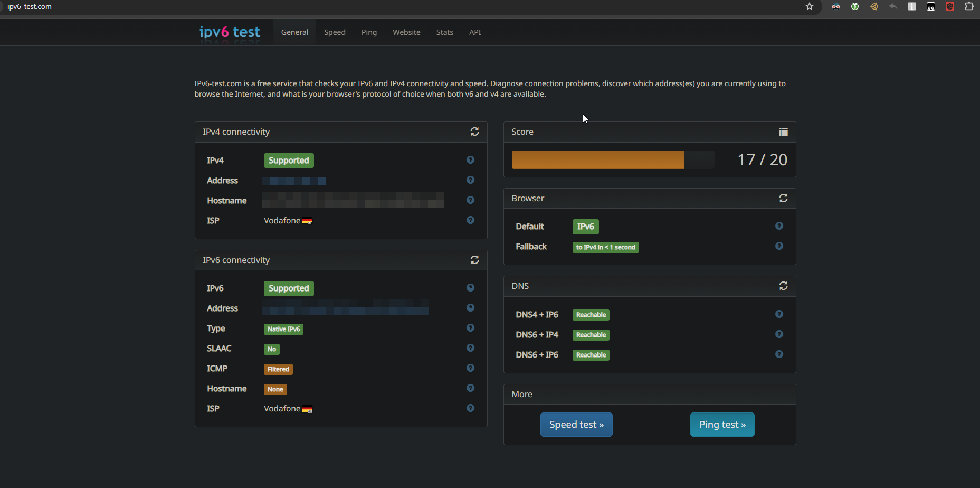Viewport: 980px width, 488px height.
Task: Click the SLAAC No badge
Action: point(272,349)
